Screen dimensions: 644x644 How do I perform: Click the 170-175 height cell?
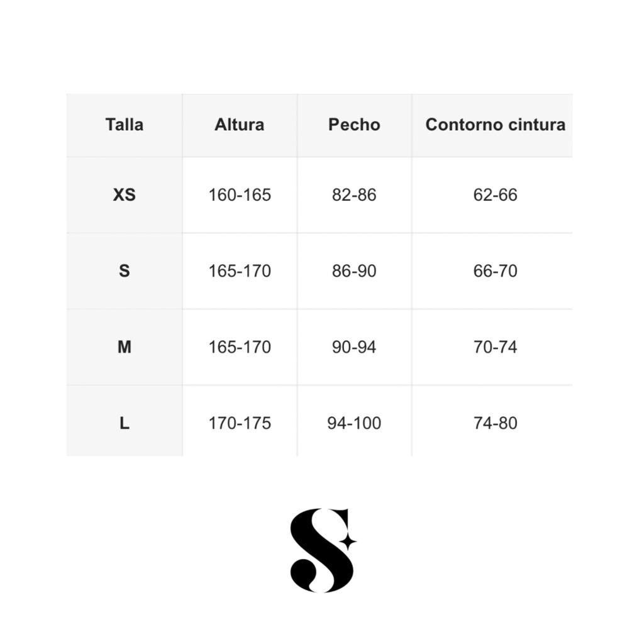pos(240,423)
